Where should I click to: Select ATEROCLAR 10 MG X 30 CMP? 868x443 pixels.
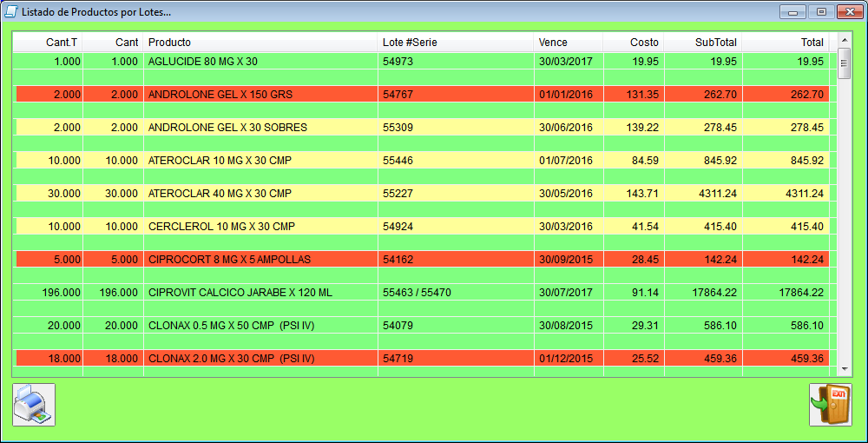pos(220,161)
